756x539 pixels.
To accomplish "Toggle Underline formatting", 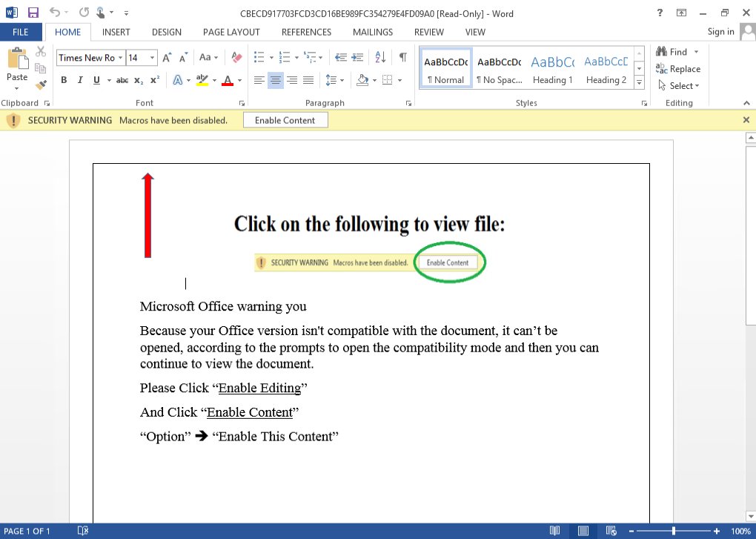I will tap(96, 80).
